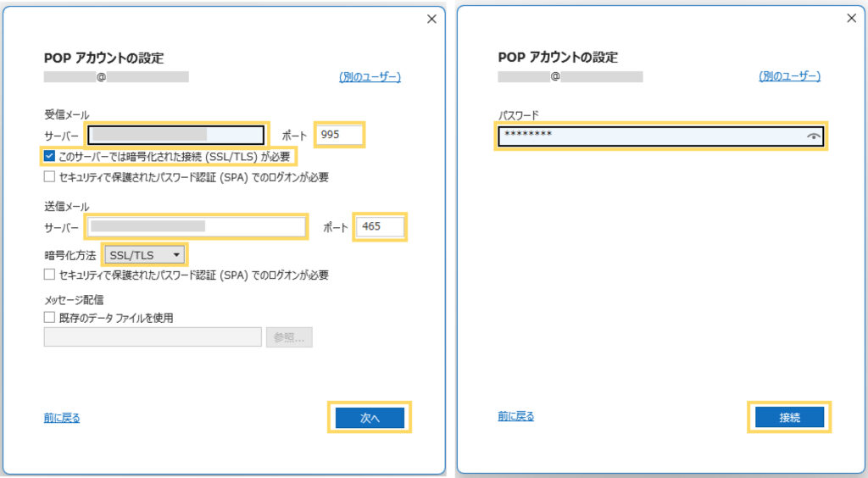Close the POP server settings dialog
This screenshot has width=868, height=478.
click(431, 19)
